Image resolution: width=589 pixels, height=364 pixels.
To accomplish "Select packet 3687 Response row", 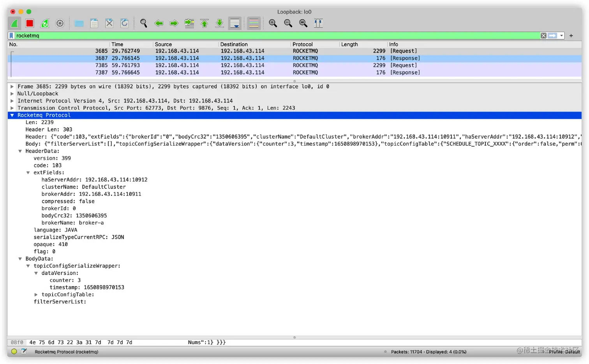I will [294, 58].
